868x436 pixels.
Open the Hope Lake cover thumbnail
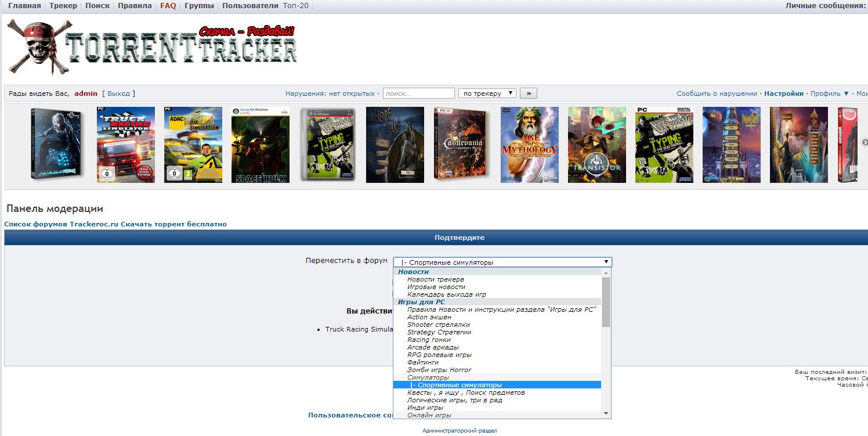(395, 145)
